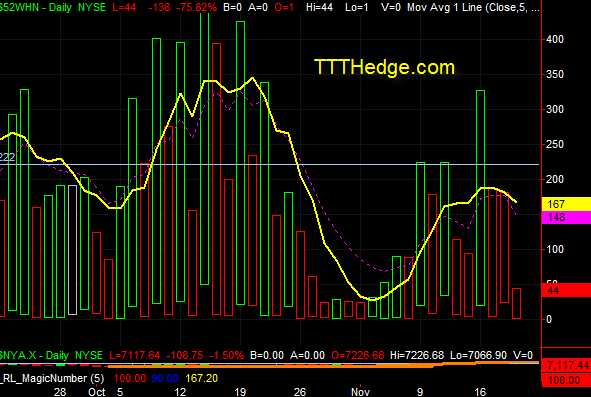The image size is (591, 397).
Task: Click the _RL_MagicNumber (5) indicator label
Action: point(52,378)
